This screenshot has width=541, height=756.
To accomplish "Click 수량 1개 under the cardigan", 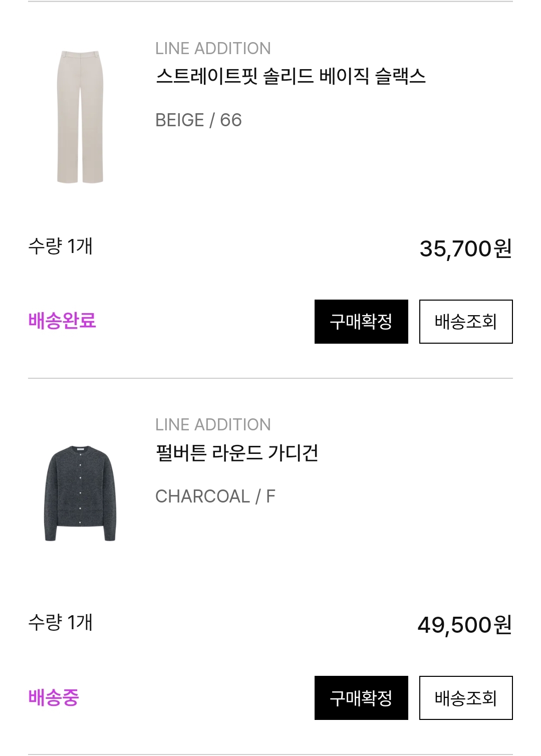I will [61, 622].
